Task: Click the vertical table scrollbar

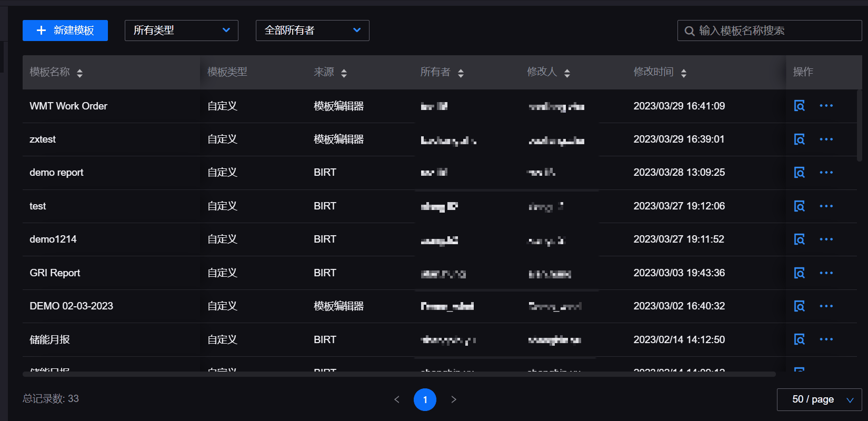Action: [860, 125]
